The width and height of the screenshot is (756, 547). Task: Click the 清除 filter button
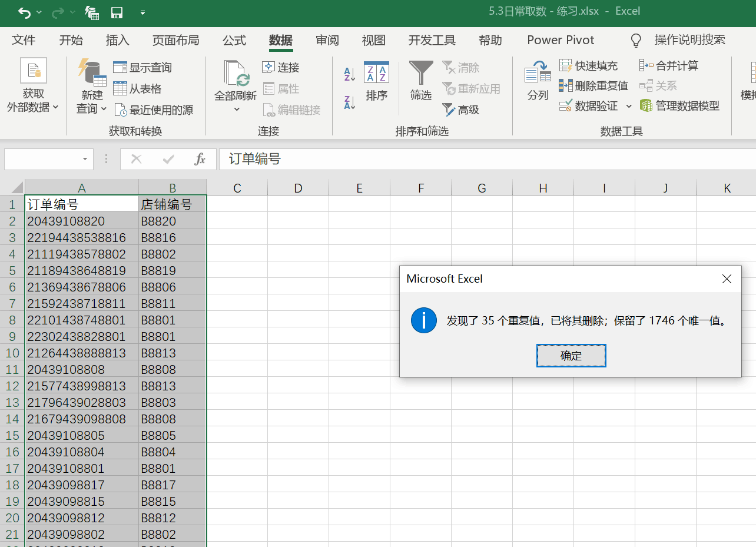(461, 68)
